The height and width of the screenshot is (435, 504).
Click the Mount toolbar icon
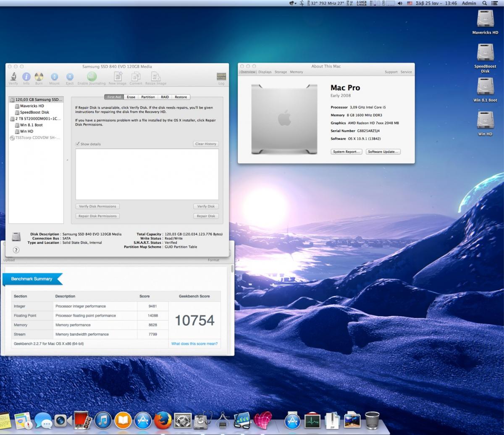54,76
